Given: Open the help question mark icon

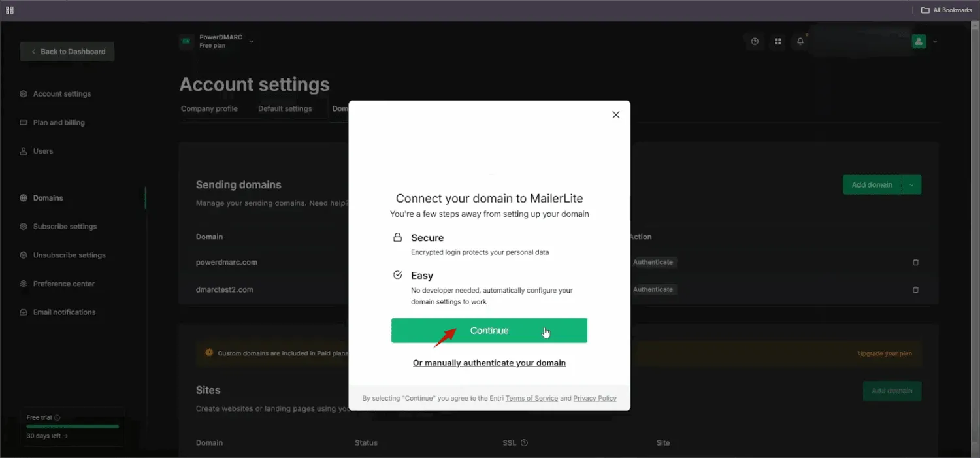Looking at the screenshot, I should pyautogui.click(x=755, y=42).
